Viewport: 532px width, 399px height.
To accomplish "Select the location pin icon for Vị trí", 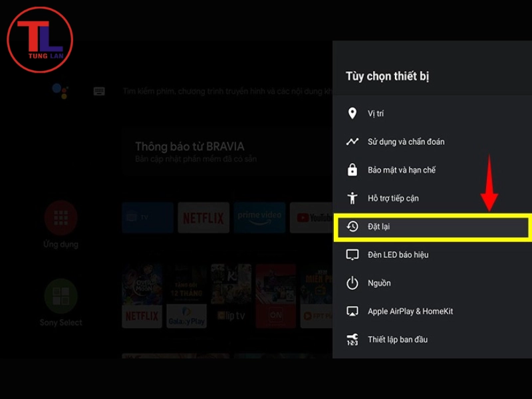I will tap(352, 113).
